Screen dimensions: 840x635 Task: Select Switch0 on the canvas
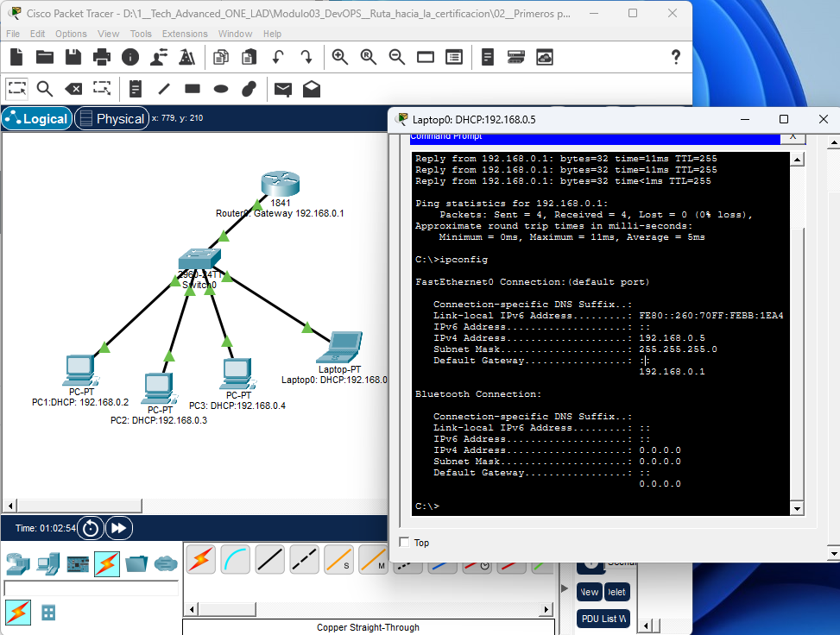[x=199, y=258]
